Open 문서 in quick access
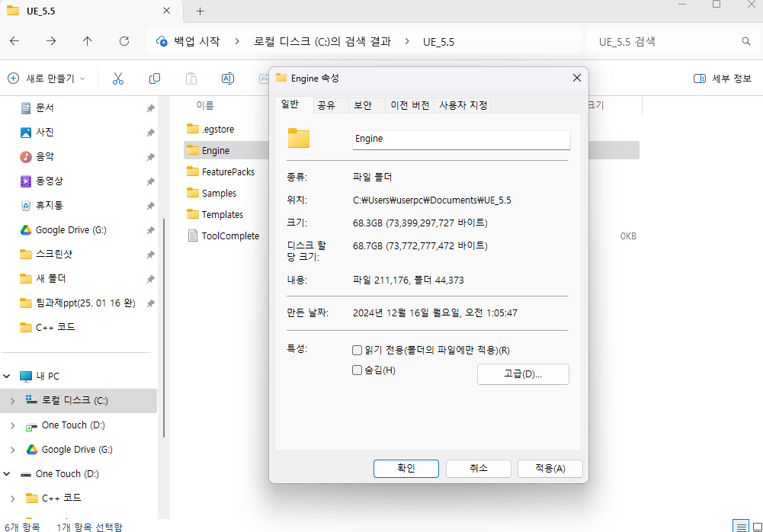Screen dimensions: 763x532 pos(45,107)
